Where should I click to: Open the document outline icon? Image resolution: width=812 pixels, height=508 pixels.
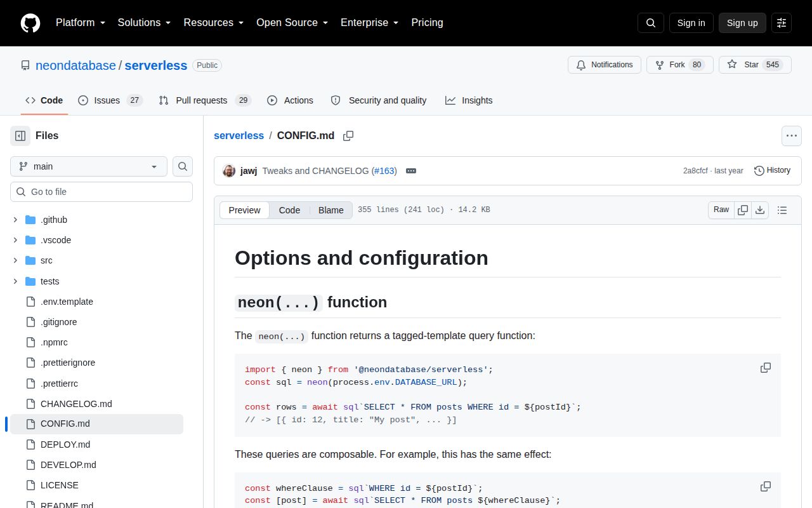coord(782,210)
